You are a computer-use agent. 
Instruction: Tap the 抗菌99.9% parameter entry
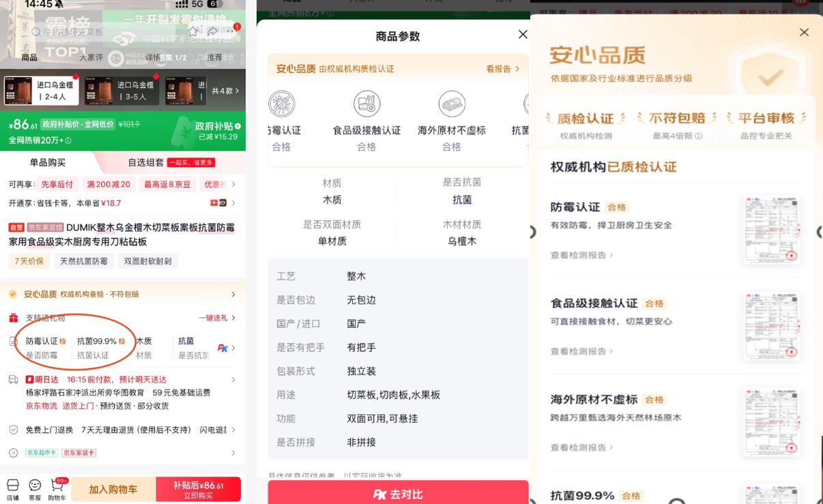click(x=101, y=348)
